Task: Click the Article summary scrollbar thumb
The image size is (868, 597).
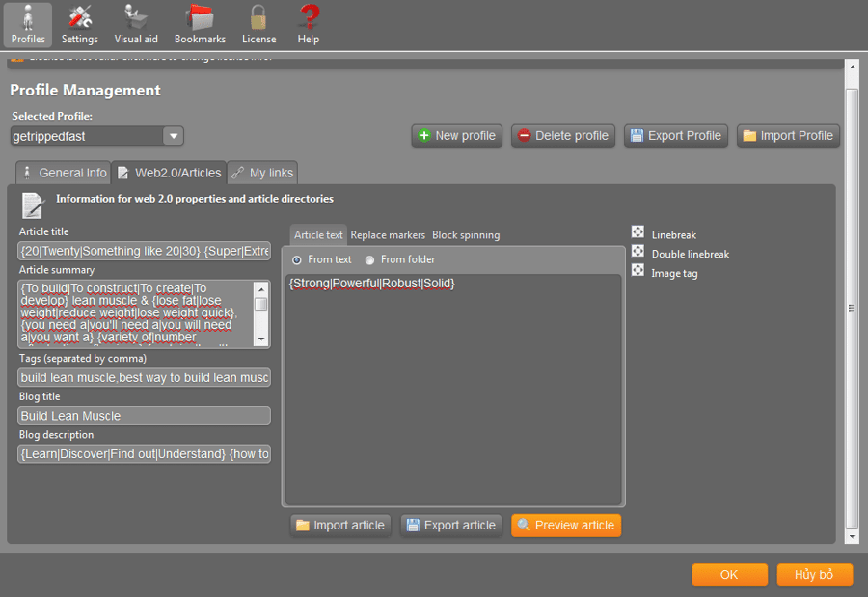Action: (261, 304)
